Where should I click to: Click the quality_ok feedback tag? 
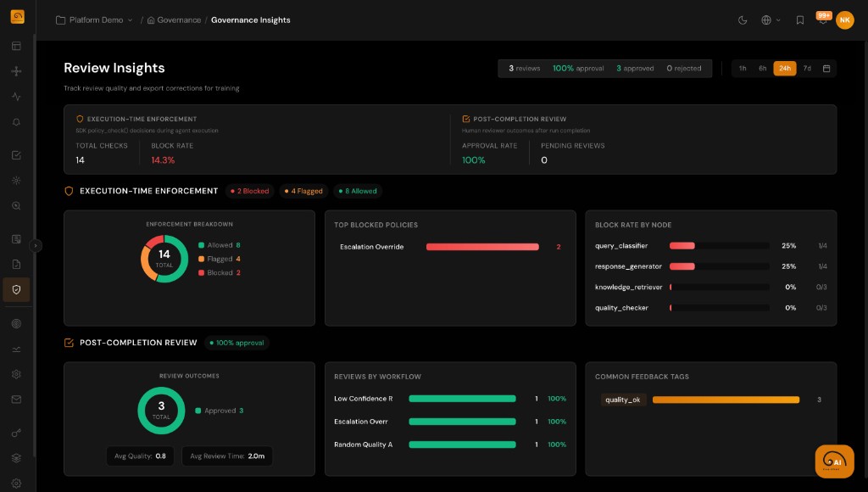coord(624,399)
